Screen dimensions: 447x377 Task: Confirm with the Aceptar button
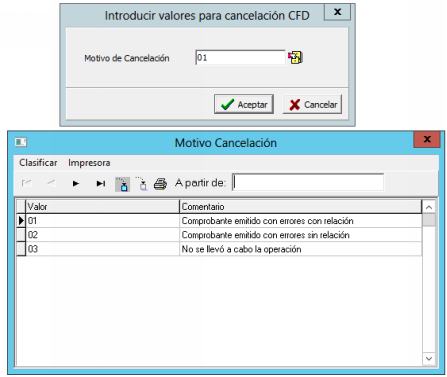[244, 104]
